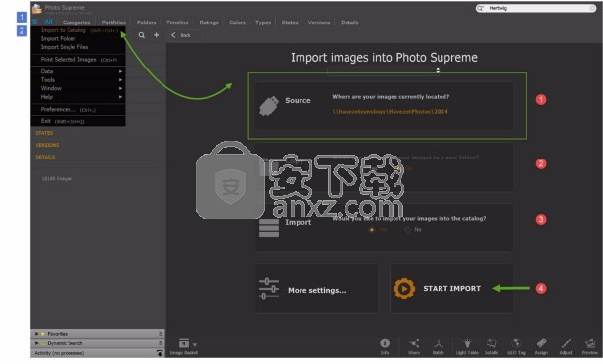Click the Activity panel download arrow icon
603x364 pixels.
pos(160,353)
